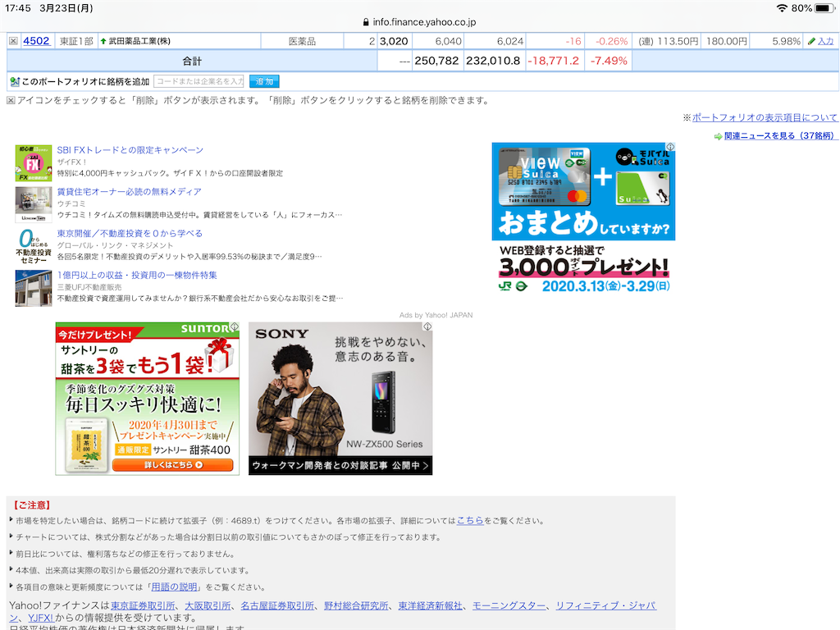Check the delete box for stock 4502

point(13,41)
